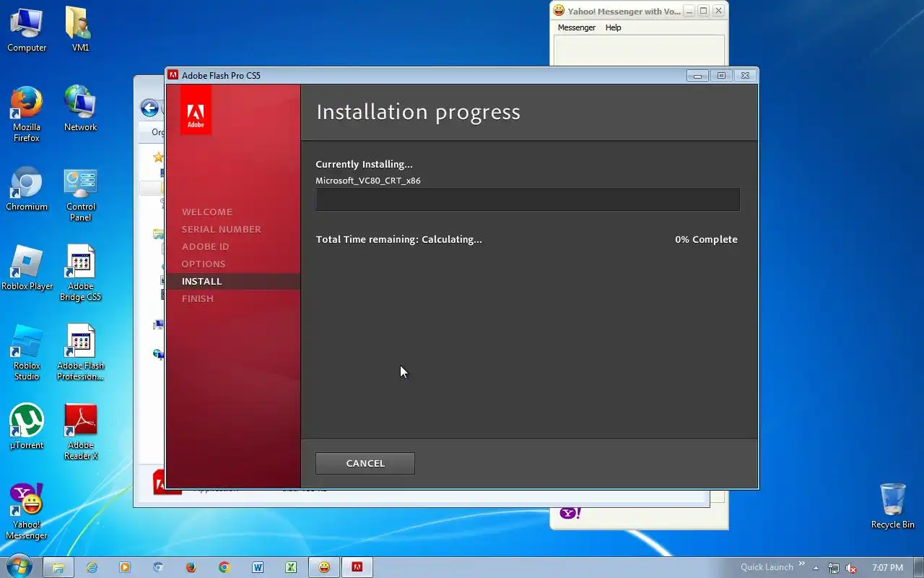Expand the Quick Launch toolbar chevron
Image resolution: width=924 pixels, height=578 pixels.
click(801, 564)
